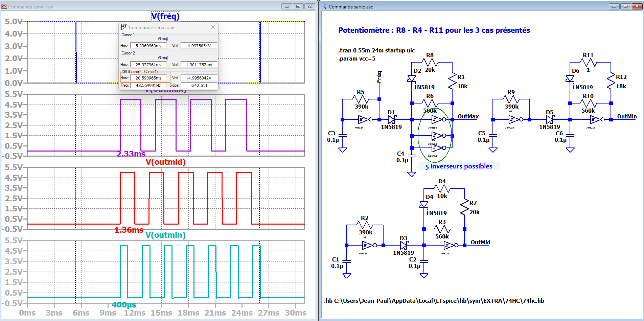Click the V(fréq) trace label
This screenshot has width=644, height=321.
(165, 16)
